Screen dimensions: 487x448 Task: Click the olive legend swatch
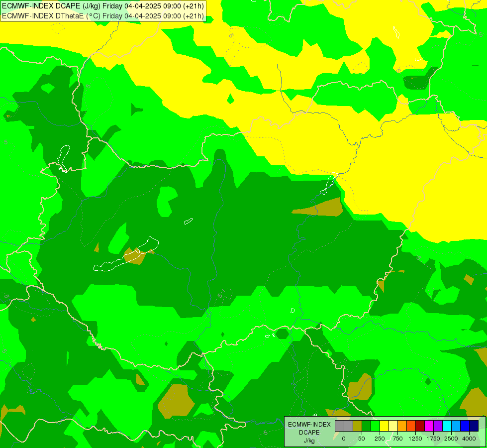coord(358,426)
